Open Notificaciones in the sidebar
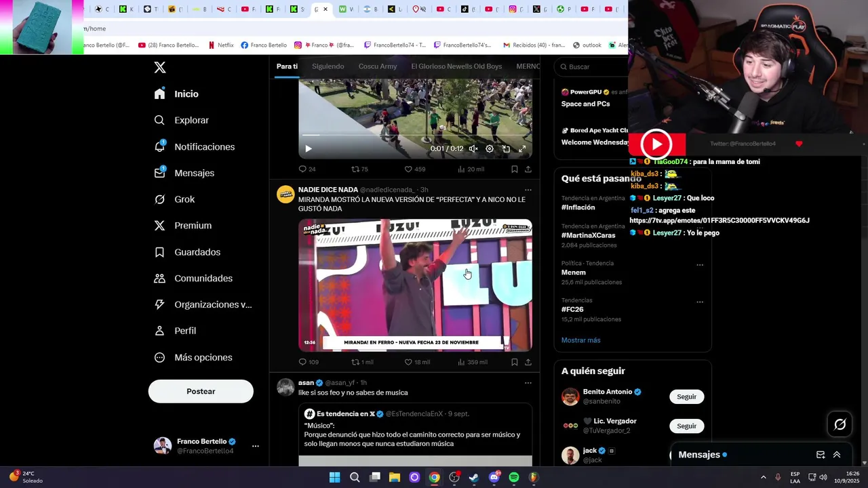 coord(194,146)
